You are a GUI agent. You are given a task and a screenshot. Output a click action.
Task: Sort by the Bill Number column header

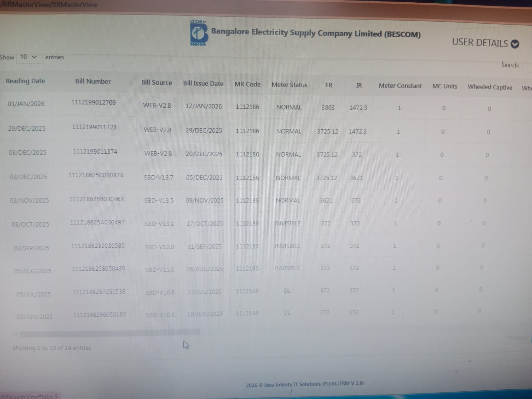pyautogui.click(x=93, y=81)
